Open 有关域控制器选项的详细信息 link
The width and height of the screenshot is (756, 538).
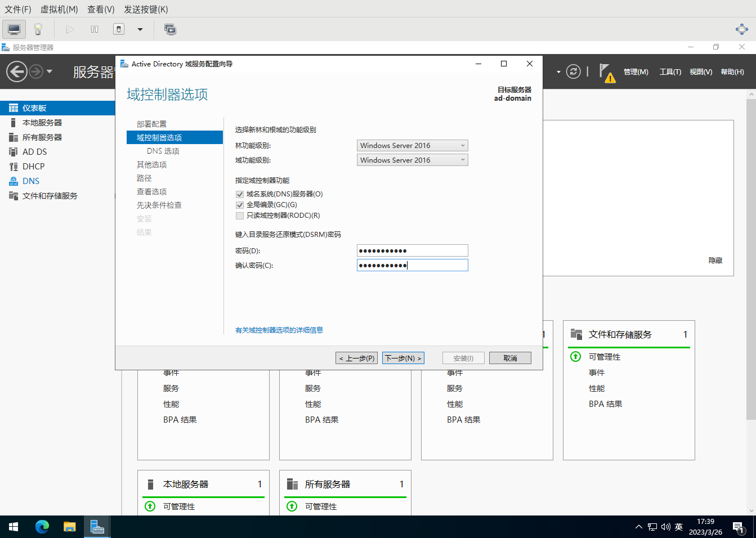(x=279, y=330)
